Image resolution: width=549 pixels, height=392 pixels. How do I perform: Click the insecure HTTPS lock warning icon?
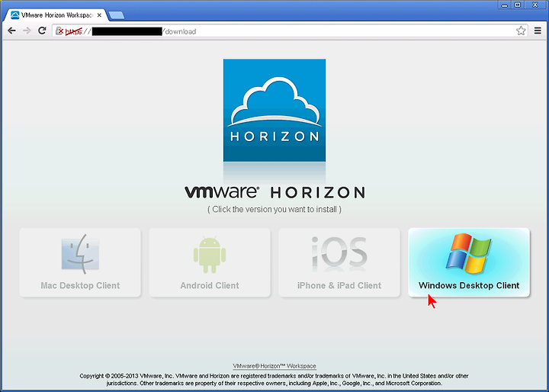[59, 31]
